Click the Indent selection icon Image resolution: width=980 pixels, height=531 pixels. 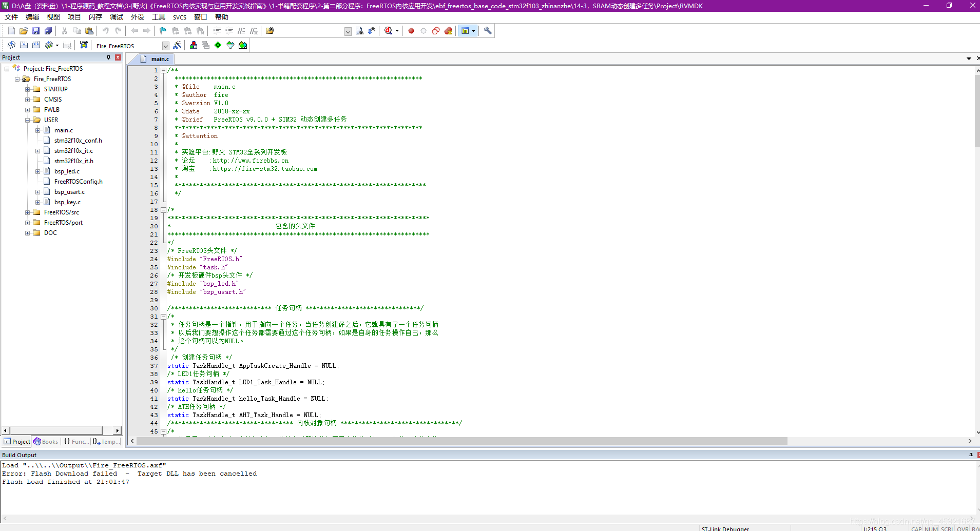217,31
